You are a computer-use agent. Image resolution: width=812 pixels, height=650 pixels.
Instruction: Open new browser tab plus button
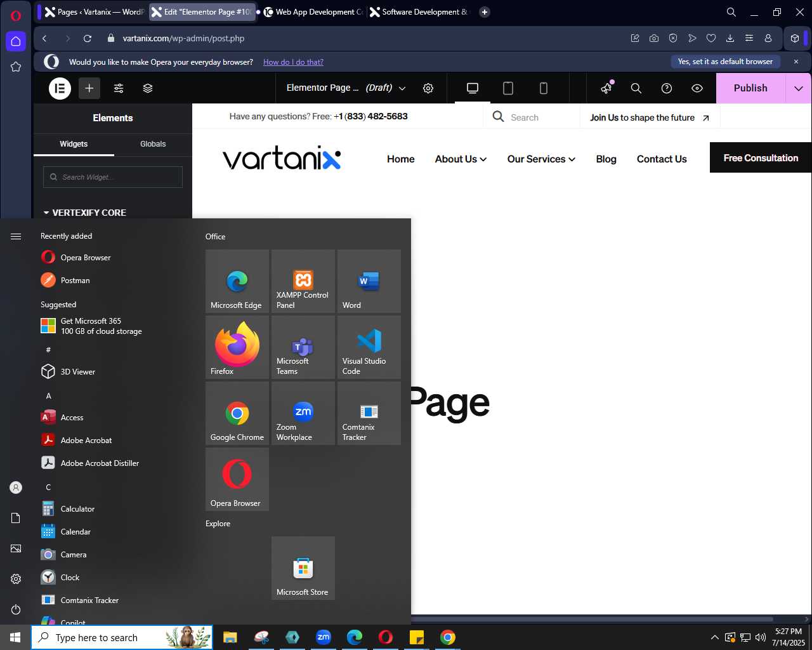click(485, 12)
